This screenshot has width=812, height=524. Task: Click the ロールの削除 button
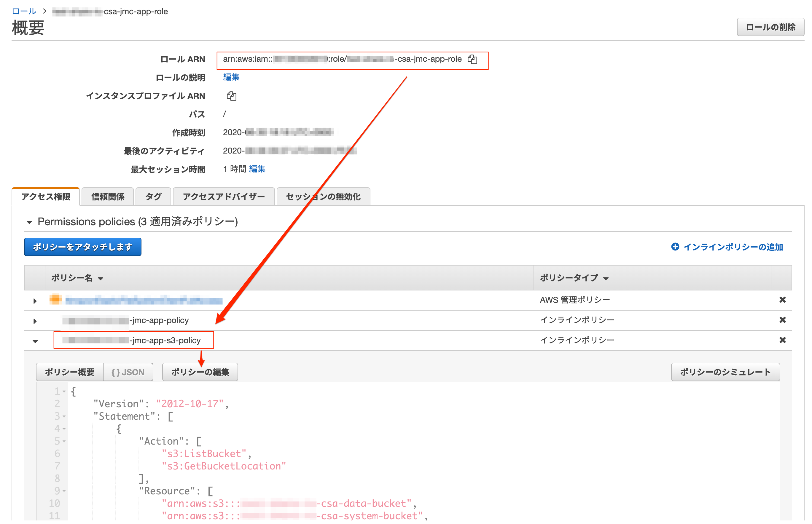point(770,27)
